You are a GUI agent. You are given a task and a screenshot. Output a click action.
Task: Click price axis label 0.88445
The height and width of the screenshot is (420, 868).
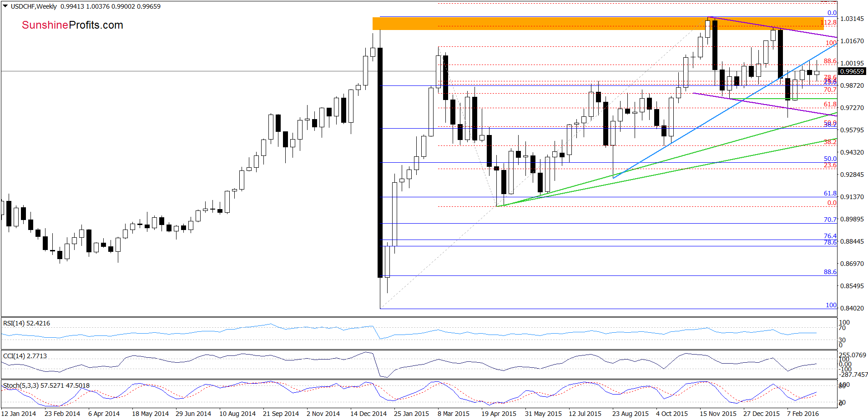(852, 241)
